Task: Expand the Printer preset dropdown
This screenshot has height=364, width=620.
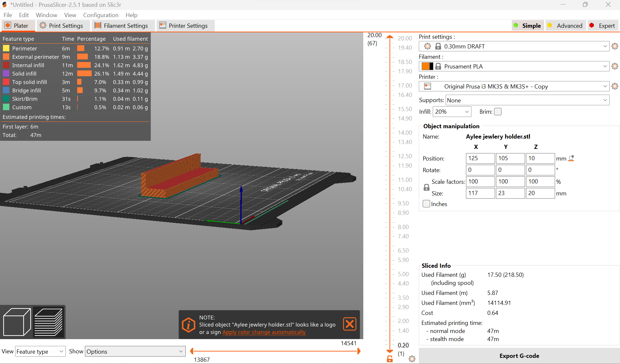Action: point(605,86)
